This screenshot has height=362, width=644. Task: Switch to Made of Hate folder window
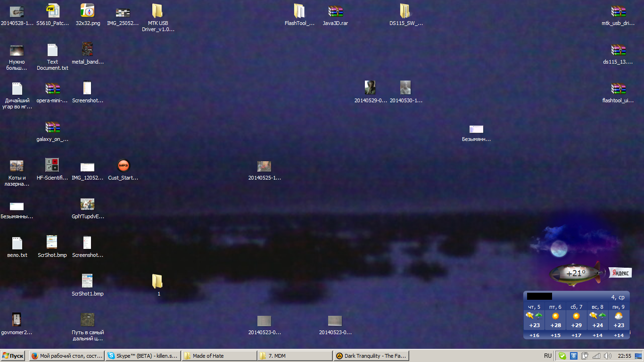point(219,356)
